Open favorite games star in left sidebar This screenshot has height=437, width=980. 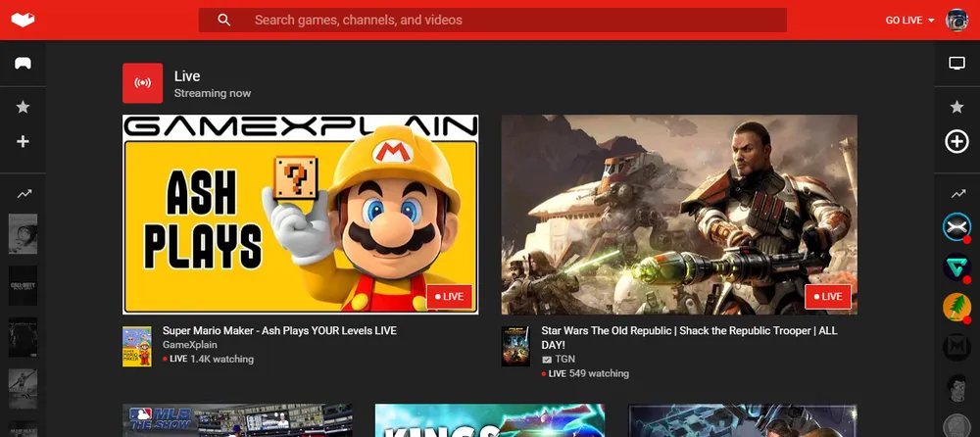(23, 107)
